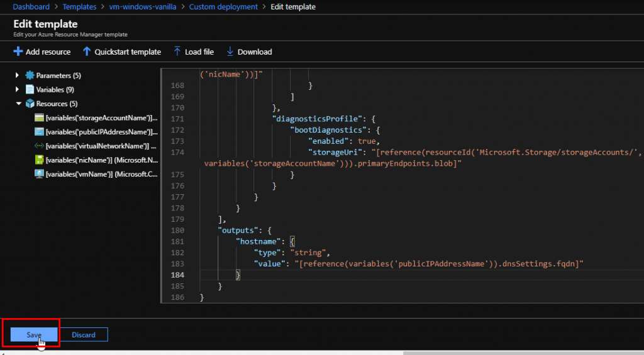Click the Resources cube icon in tree
Screen dimensions: 644x355
[30, 104]
